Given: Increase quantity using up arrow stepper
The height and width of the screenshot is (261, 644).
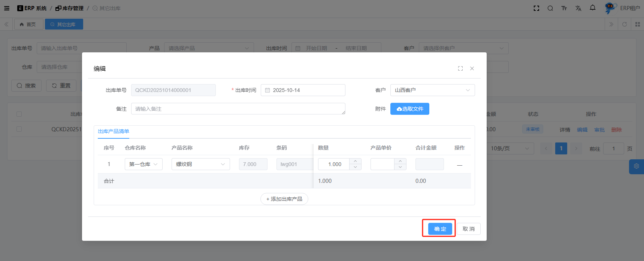Looking at the screenshot, I should tap(355, 161).
